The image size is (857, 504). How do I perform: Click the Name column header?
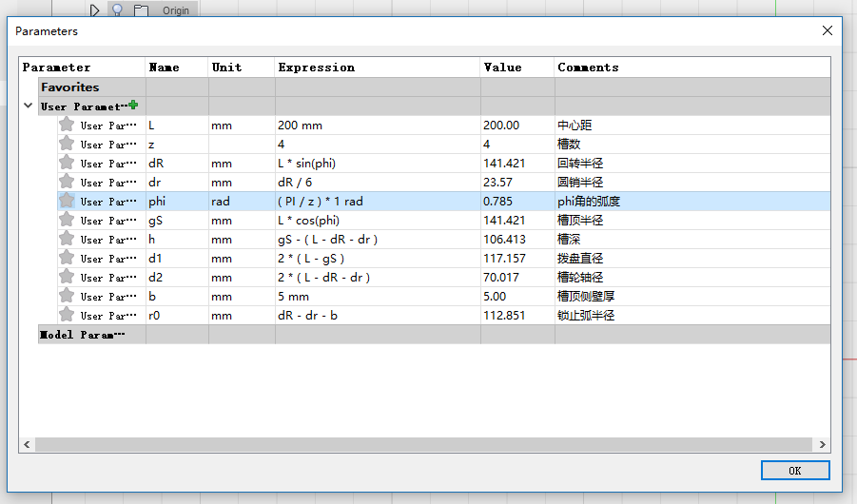pyautogui.click(x=177, y=68)
